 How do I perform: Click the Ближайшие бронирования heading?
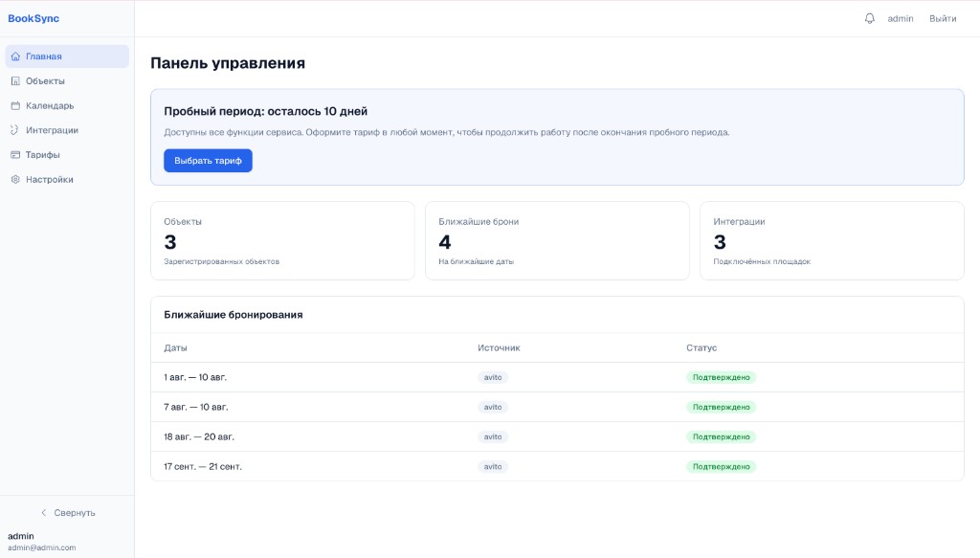234,315
